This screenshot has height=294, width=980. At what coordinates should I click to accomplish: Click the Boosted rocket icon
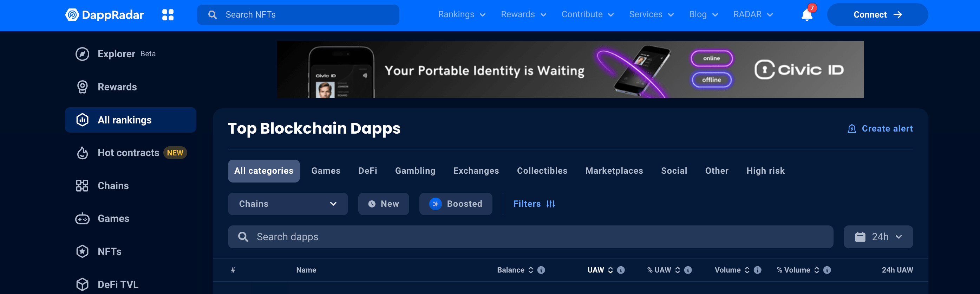click(x=435, y=204)
